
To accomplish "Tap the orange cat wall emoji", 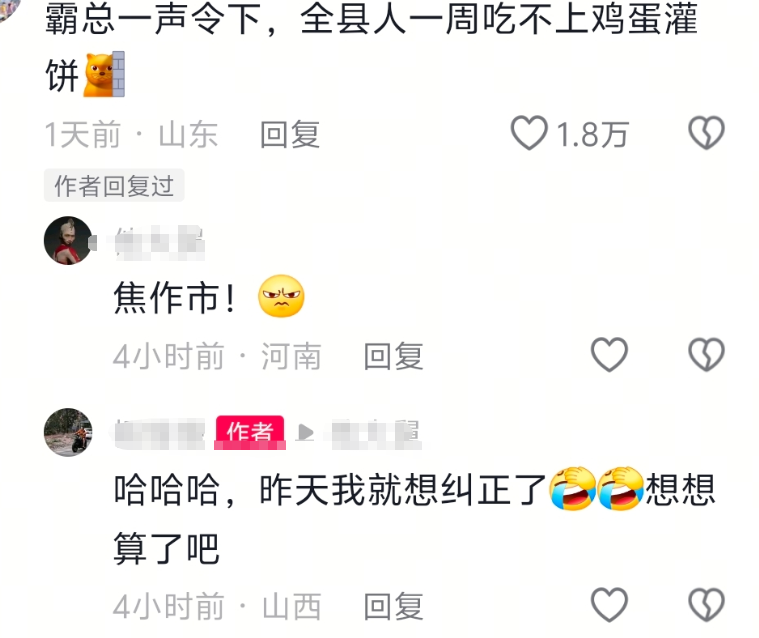I will pos(105,74).
